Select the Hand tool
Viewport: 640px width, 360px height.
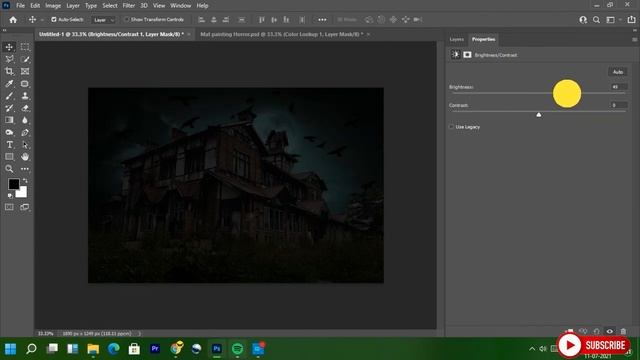pyautogui.click(x=25, y=157)
